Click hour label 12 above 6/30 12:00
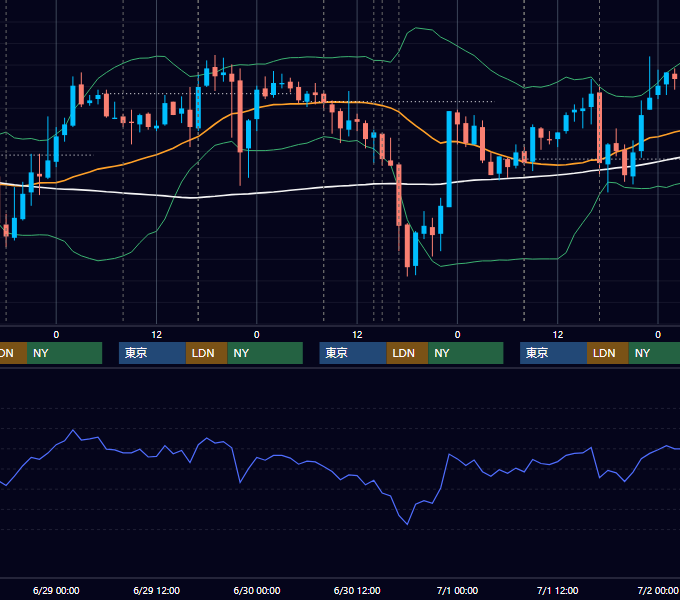The width and height of the screenshot is (680, 600). tap(357, 335)
